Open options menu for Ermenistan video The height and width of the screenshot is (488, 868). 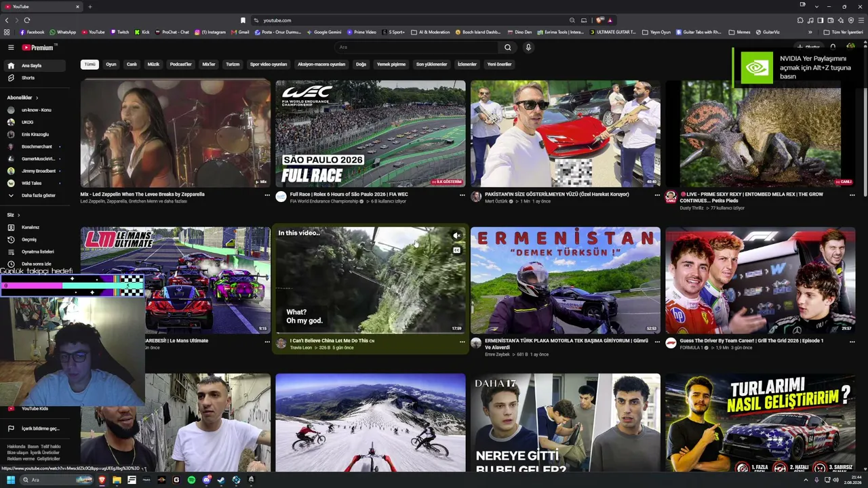(657, 342)
